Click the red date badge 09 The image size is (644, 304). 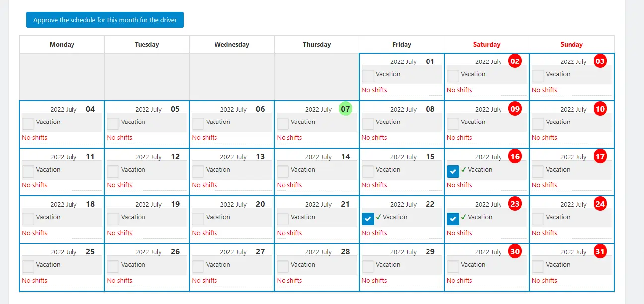pyautogui.click(x=515, y=109)
